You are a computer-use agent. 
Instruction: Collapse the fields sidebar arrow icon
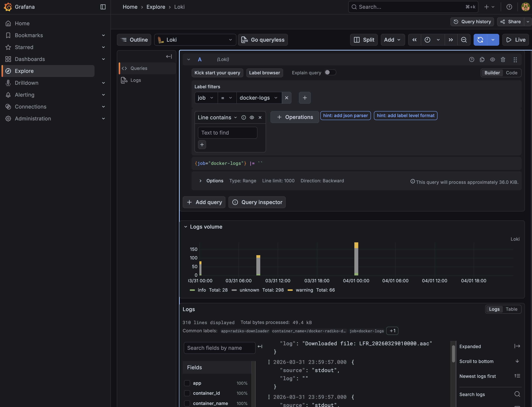click(x=260, y=346)
